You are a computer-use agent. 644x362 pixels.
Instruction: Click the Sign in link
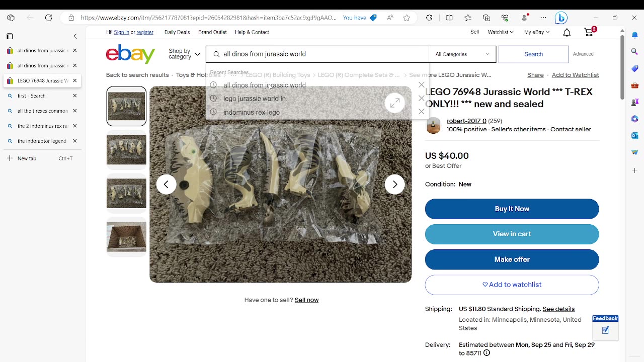coord(121,32)
